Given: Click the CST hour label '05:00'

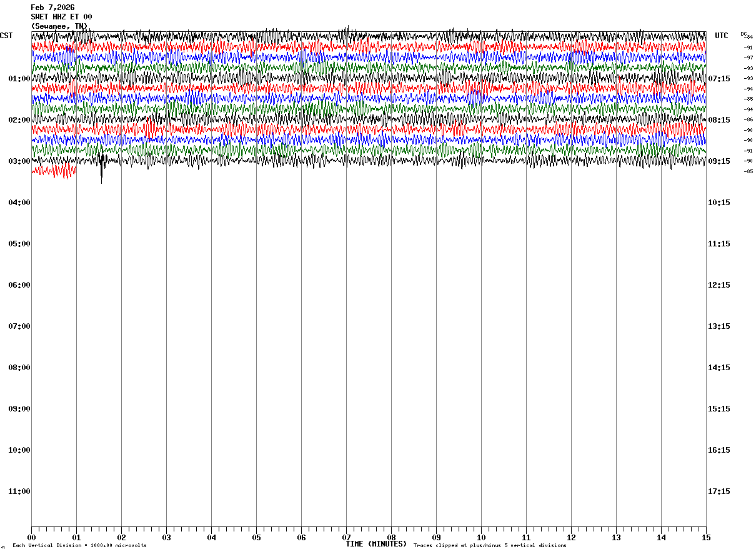Looking at the screenshot, I should point(19,244).
